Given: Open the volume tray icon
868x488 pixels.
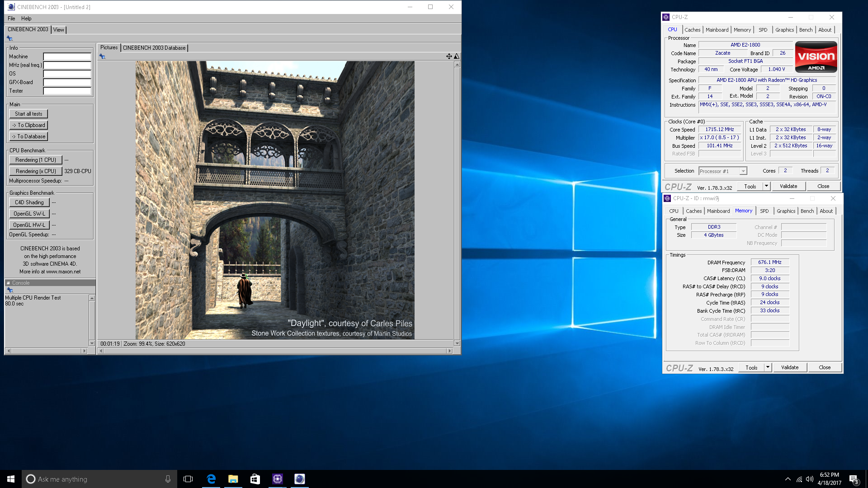Looking at the screenshot, I should tap(810, 479).
